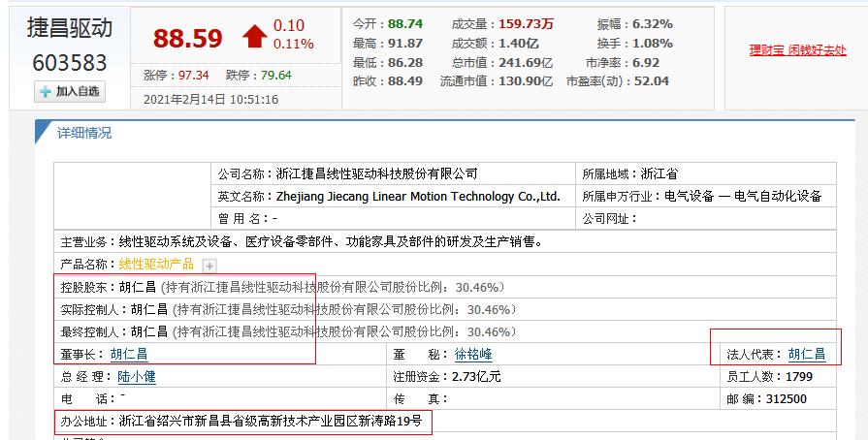This screenshot has height=440, width=868.
Task: Click the 曾用名 row
Action: (394, 219)
